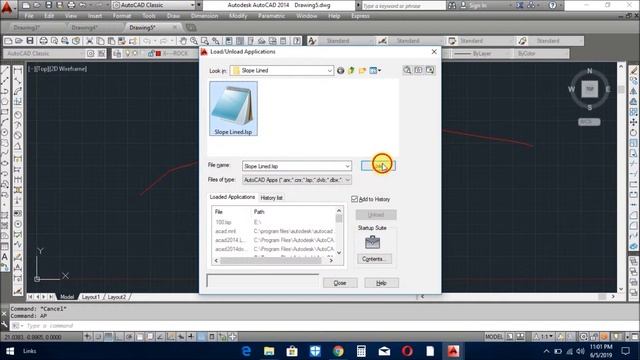The width and height of the screenshot is (640, 360).
Task: Click the new drawing tab icon
Action: click(x=191, y=28)
